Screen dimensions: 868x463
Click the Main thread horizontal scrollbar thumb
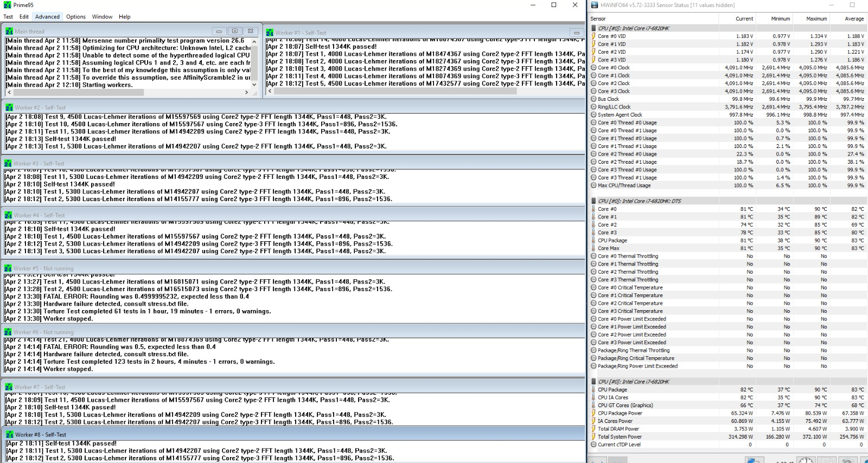[x=79, y=93]
